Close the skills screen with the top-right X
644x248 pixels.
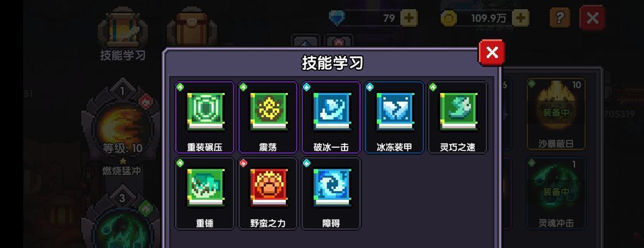(x=593, y=17)
